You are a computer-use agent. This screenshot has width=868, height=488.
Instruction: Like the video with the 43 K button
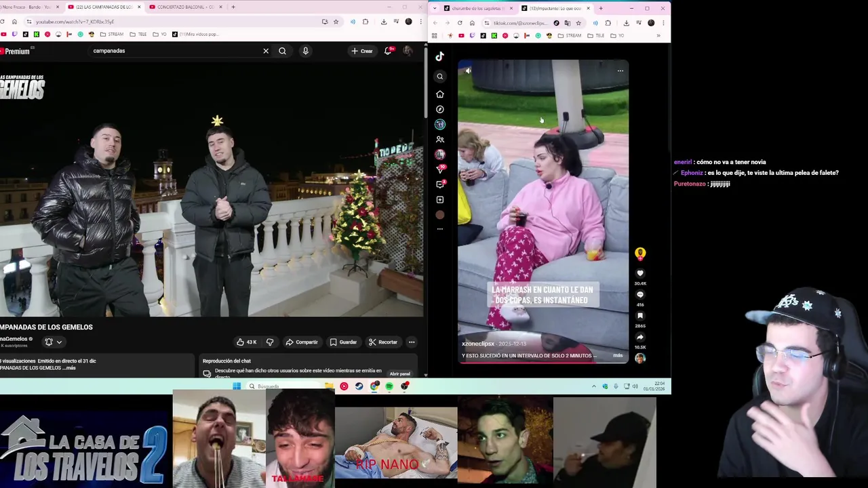click(246, 342)
